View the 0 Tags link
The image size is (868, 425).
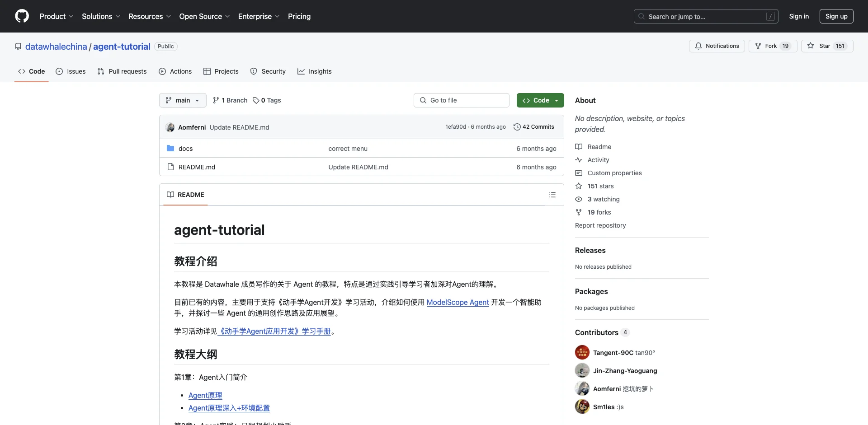click(267, 100)
